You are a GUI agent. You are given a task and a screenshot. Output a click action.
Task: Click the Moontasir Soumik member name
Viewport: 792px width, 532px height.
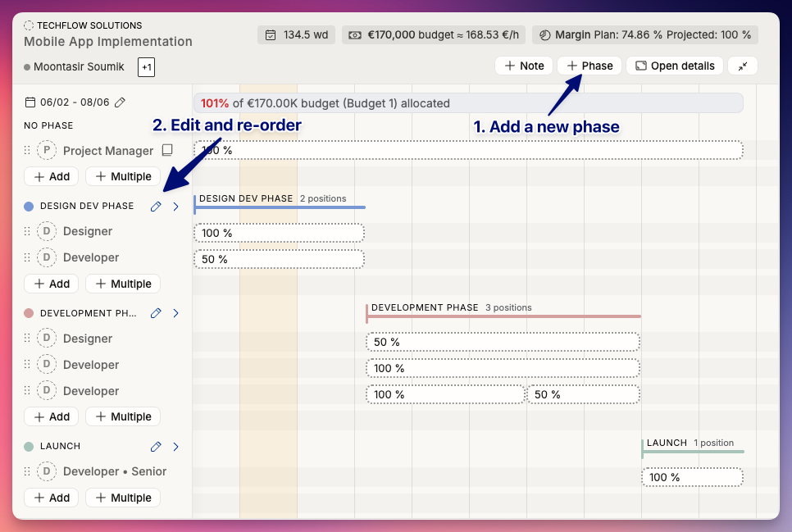[x=79, y=66]
